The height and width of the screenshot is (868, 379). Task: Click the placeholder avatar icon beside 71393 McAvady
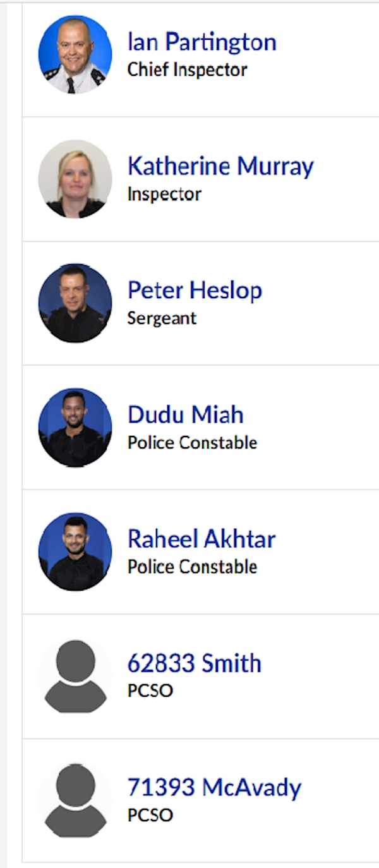[x=75, y=800]
